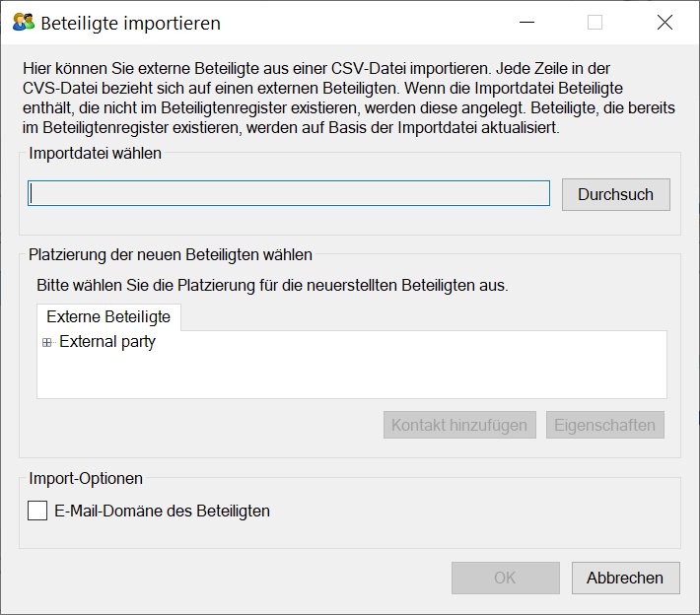Image resolution: width=700 pixels, height=615 pixels.
Task: Click the greyed-out maximize window button
Action: 595,23
